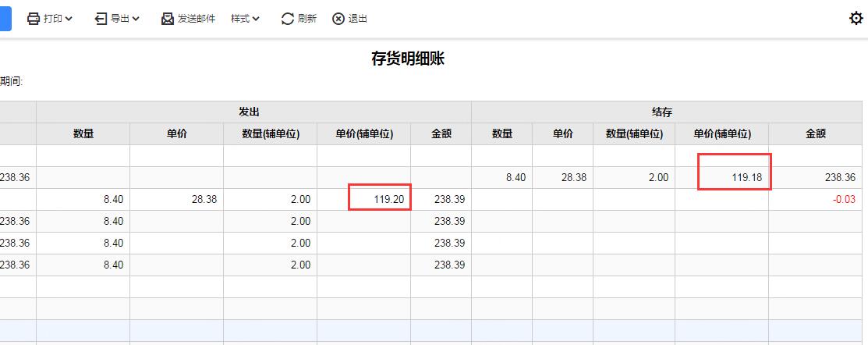This screenshot has height=345, width=868.
Task: Select 发出 unit price cell 28.38
Action: click(x=176, y=199)
